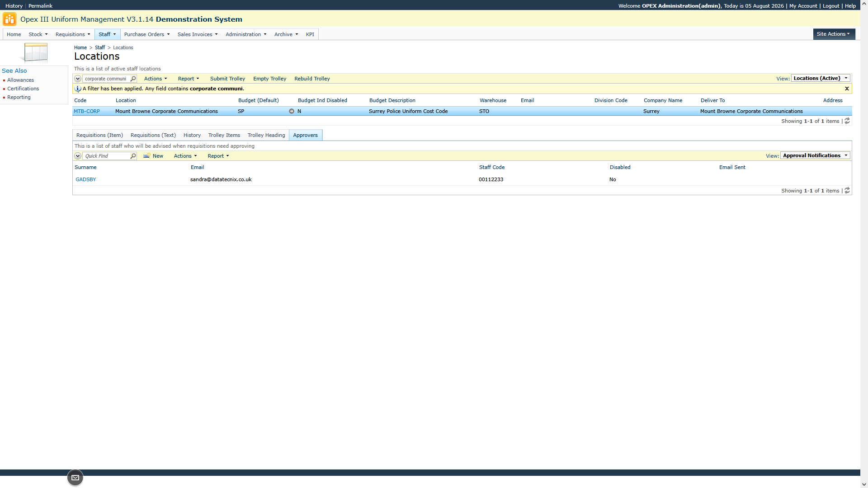Select the Approvers tab
This screenshot has width=868, height=488.
tap(306, 135)
